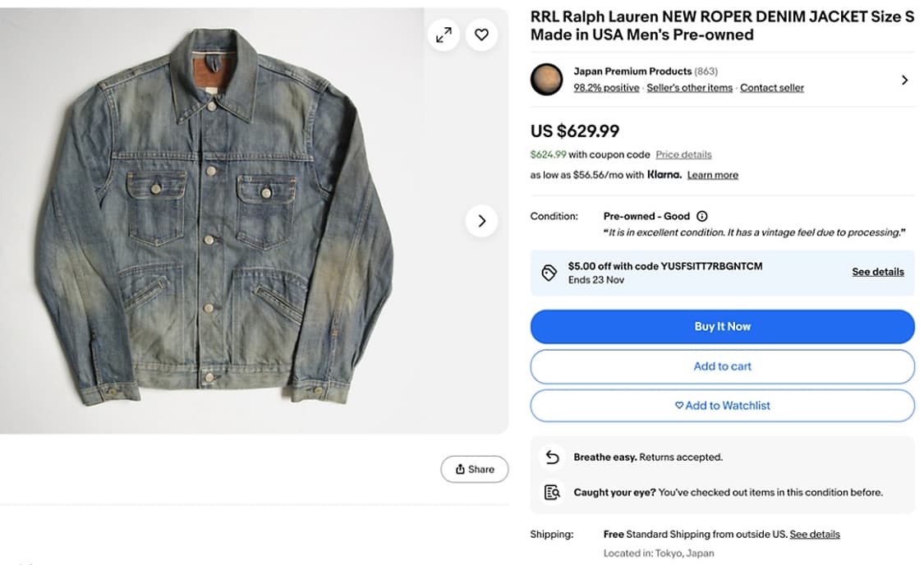Toggle the watchlist state for this jacket
The height and width of the screenshot is (565, 924).
[x=722, y=406]
